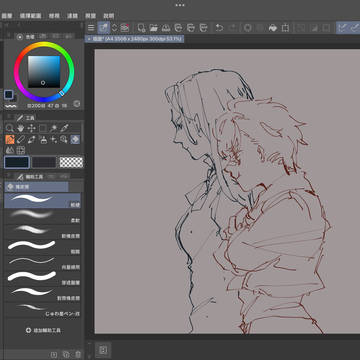Toggle the first highlighted snap icon on command bar
The image size is (360, 360).
coord(342,28)
